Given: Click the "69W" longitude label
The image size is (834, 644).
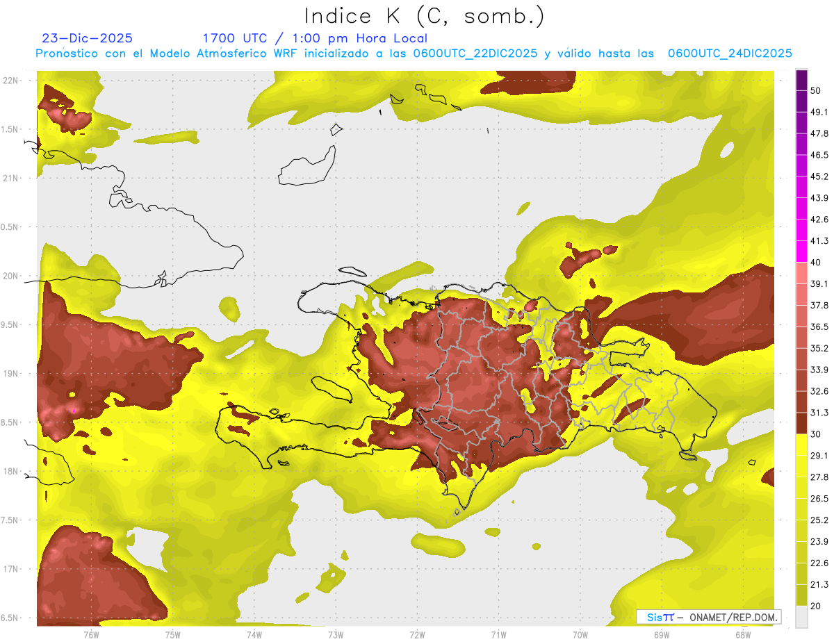Looking at the screenshot, I should (x=662, y=634).
